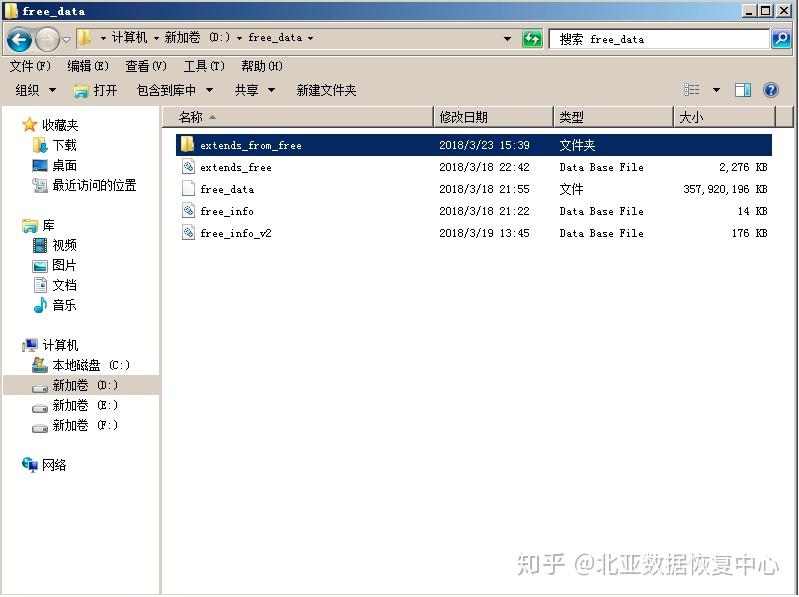Sort by 名称 column header
The width and height of the screenshot is (799, 597).
[x=298, y=117]
